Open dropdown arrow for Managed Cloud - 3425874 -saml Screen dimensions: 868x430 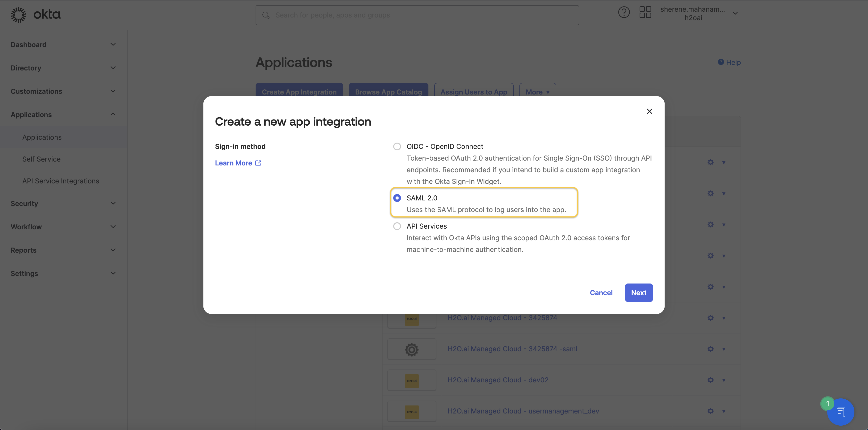[723, 349]
